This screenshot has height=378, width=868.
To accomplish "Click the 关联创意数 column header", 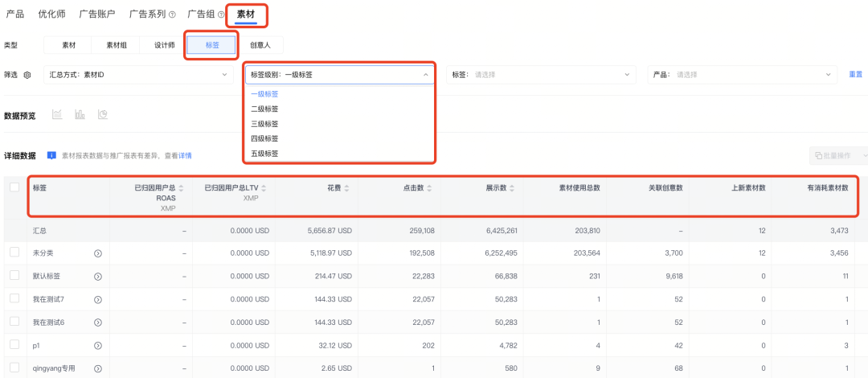I will pyautogui.click(x=665, y=188).
